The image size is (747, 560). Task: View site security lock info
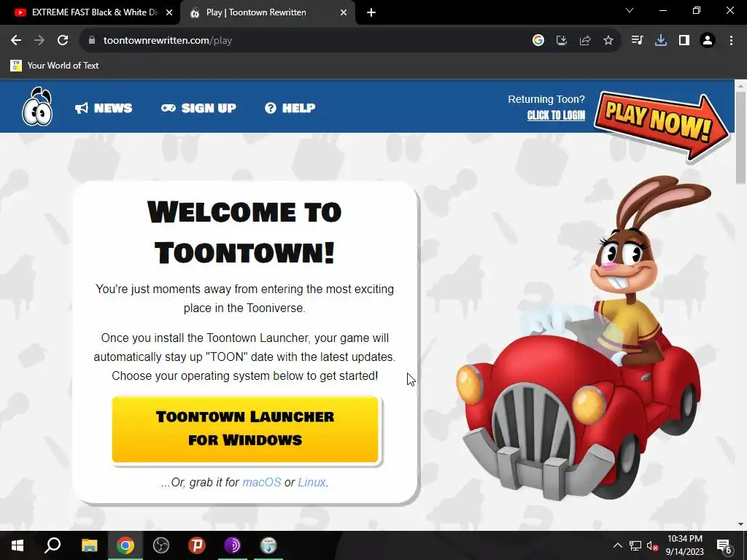click(x=92, y=41)
